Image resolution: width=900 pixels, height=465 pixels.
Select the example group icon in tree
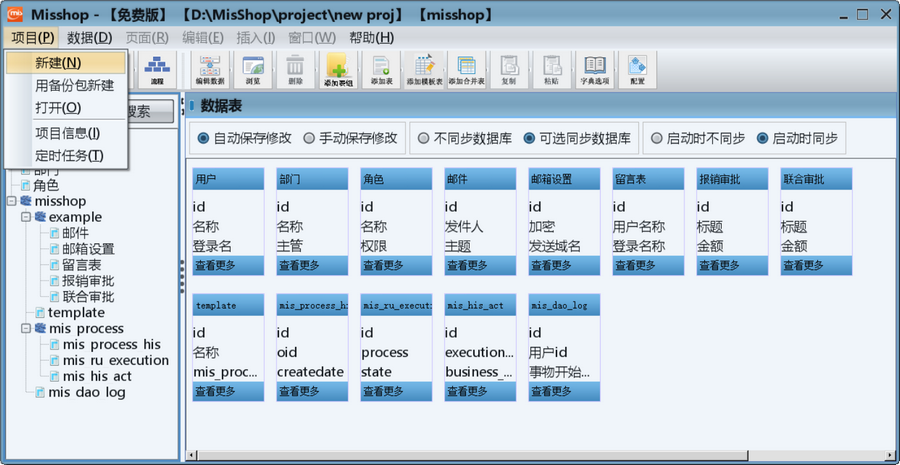pyautogui.click(x=40, y=217)
